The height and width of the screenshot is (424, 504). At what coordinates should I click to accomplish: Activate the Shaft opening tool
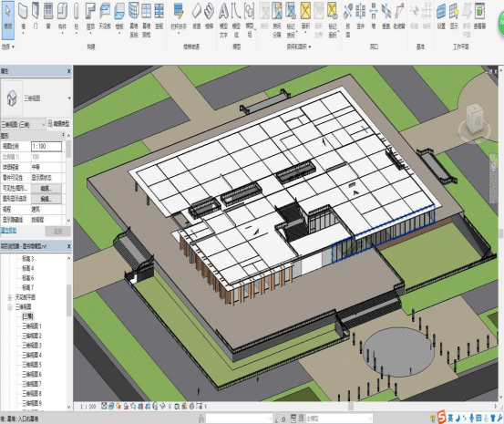point(360,16)
